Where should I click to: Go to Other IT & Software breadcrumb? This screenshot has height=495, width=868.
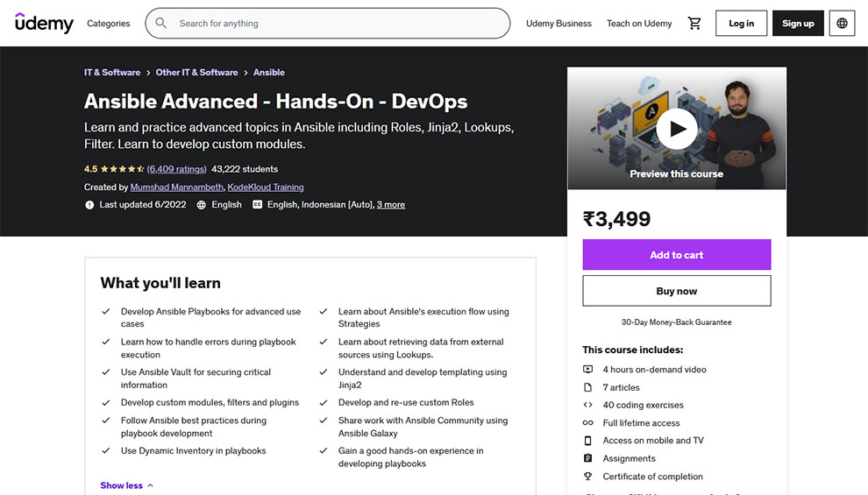click(196, 73)
